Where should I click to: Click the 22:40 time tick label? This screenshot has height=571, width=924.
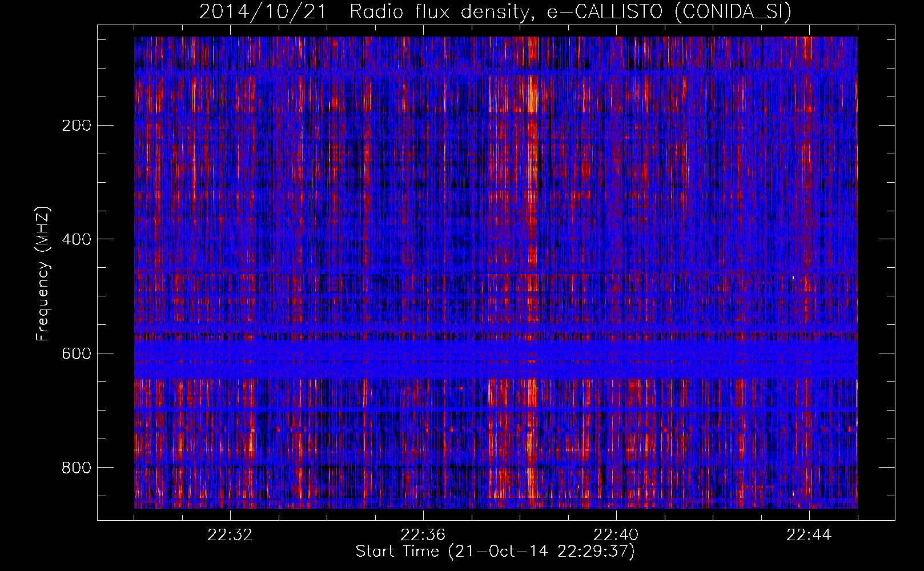[x=616, y=535]
